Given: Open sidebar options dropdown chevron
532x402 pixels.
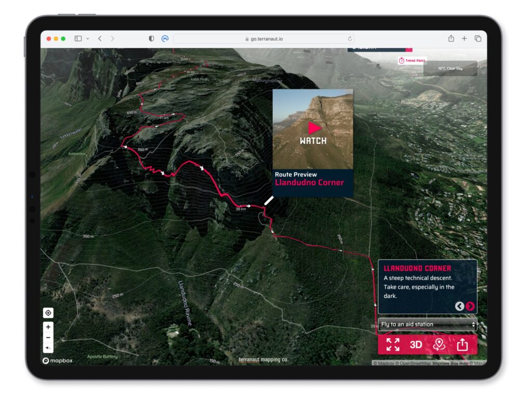Looking at the screenshot, I should [87, 38].
